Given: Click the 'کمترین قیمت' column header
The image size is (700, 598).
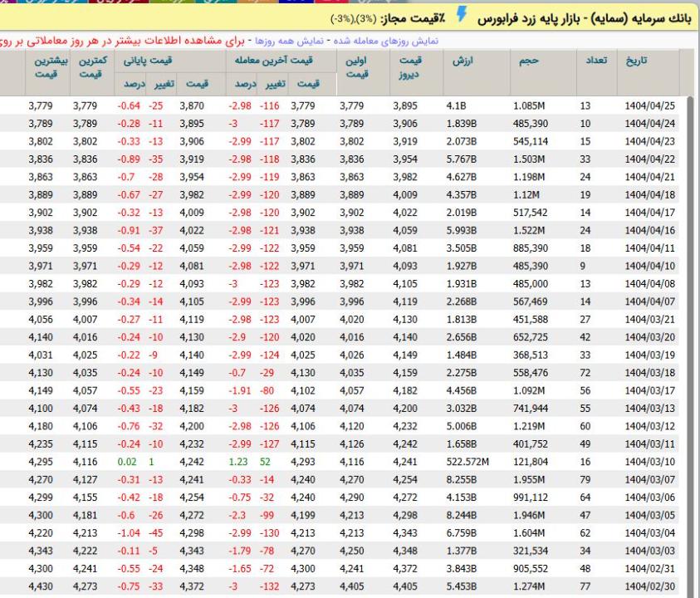Looking at the screenshot, I should (x=86, y=68).
